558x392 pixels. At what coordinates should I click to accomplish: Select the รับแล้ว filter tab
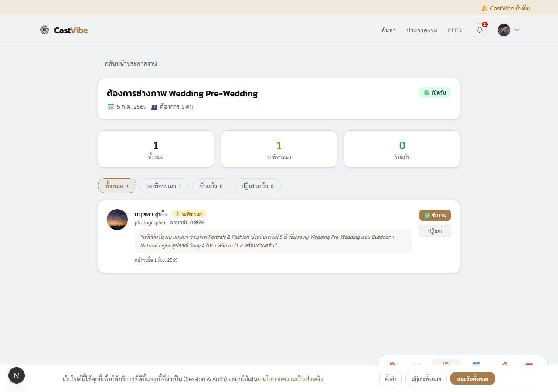click(x=211, y=186)
